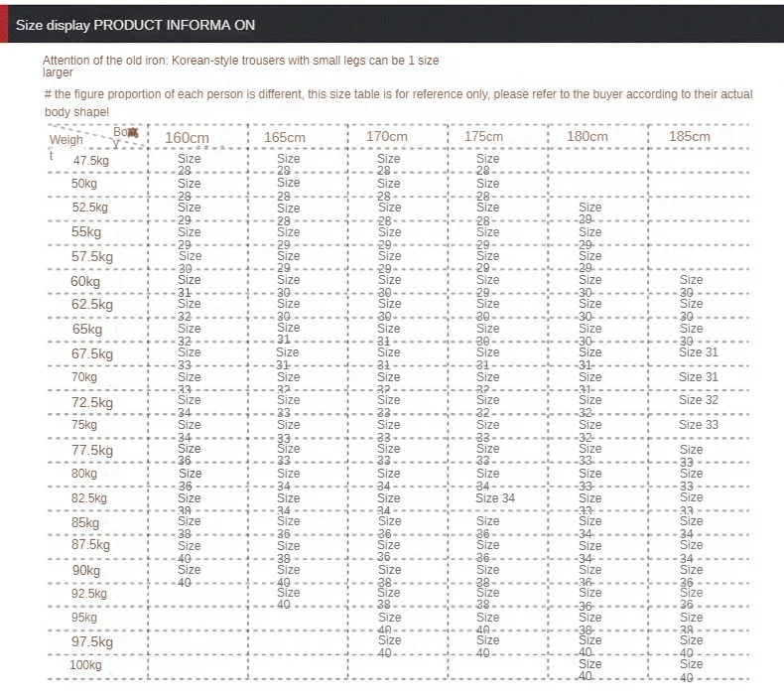This screenshot has width=784, height=698.
Task: Click the 185cm size cell in the 60kg row
Action: [691, 286]
